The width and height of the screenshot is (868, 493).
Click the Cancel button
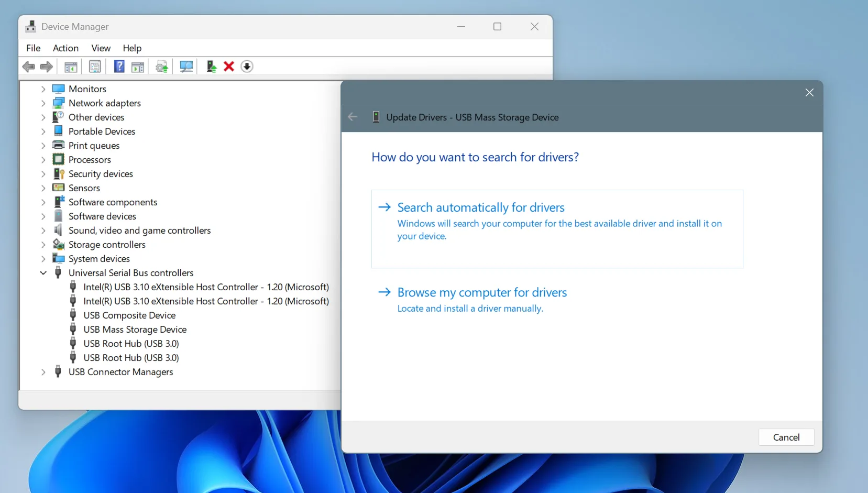coord(786,437)
